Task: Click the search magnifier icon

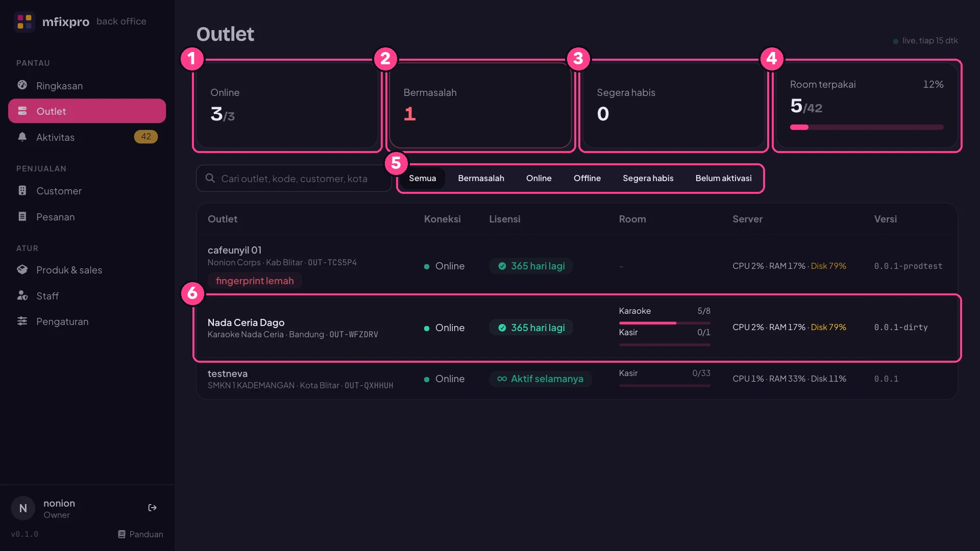Action: click(210, 178)
